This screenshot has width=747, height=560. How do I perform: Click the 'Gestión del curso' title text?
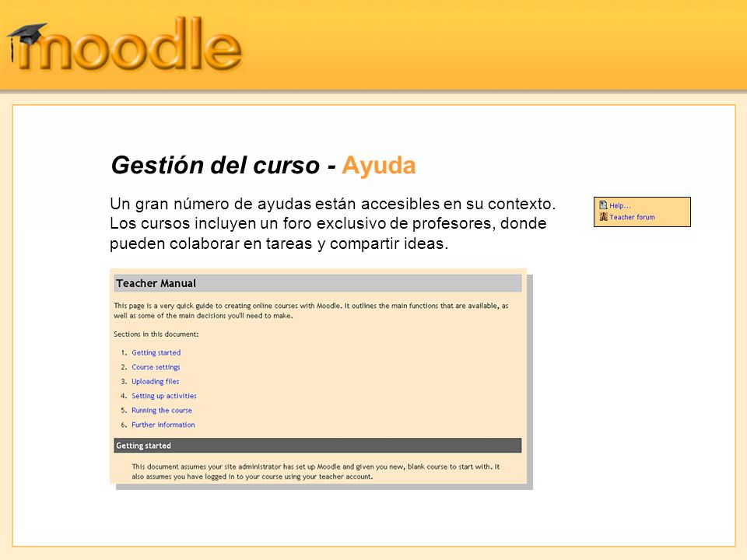pos(216,166)
